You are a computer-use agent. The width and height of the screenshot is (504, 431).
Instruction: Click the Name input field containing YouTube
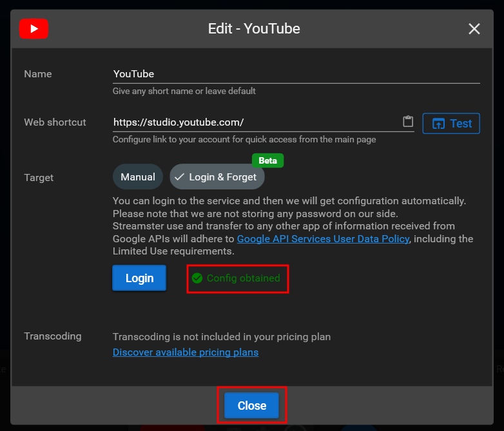(x=296, y=74)
